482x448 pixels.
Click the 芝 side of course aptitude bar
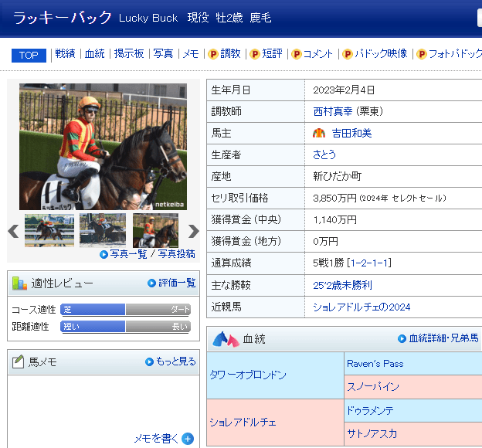(93, 309)
